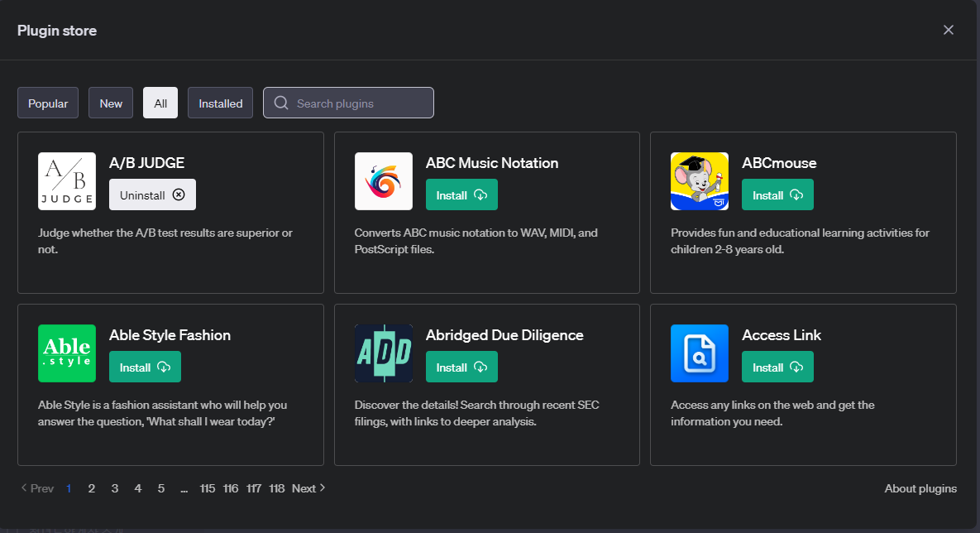Switch to the New filter tab
This screenshot has height=533, width=980.
[111, 103]
